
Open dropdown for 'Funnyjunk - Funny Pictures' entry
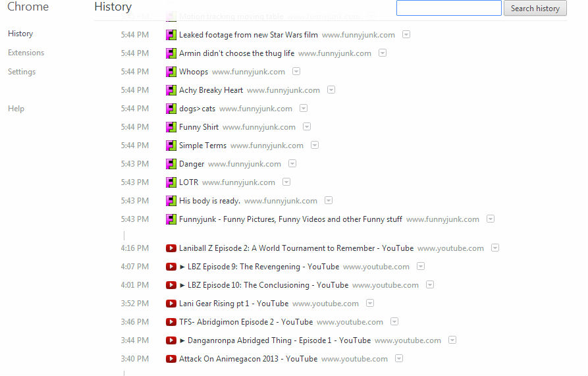pos(491,219)
